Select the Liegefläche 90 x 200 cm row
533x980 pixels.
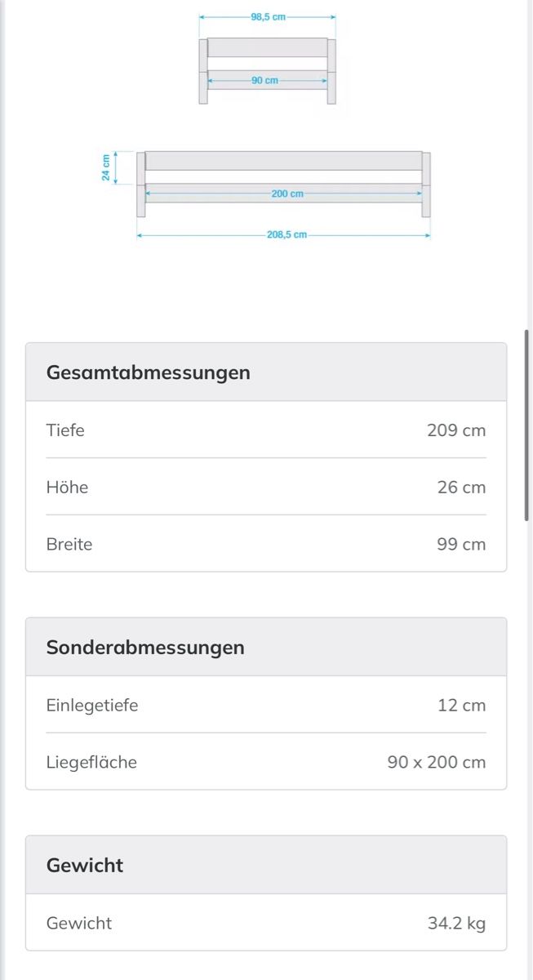(266, 762)
